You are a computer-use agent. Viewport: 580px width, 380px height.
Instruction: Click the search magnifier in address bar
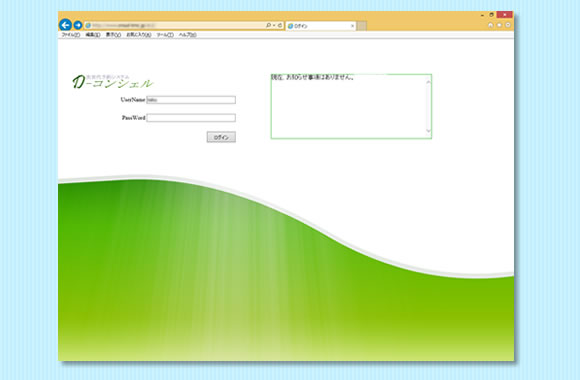pos(268,25)
